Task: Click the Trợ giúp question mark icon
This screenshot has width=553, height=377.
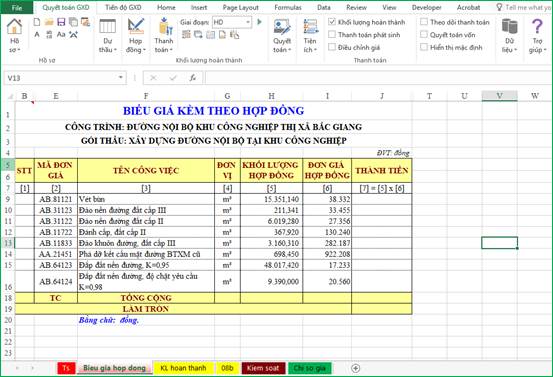Action: click(x=537, y=27)
